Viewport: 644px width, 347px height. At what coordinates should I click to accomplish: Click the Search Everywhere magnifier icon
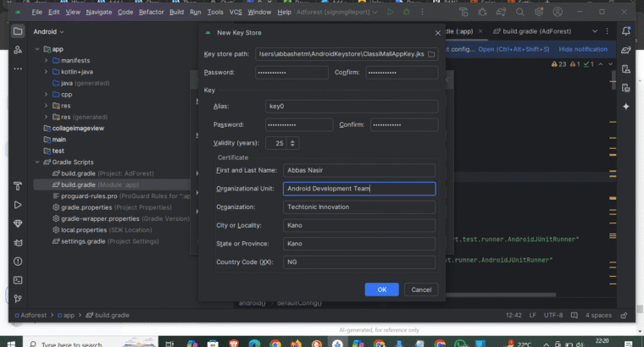[x=520, y=12]
